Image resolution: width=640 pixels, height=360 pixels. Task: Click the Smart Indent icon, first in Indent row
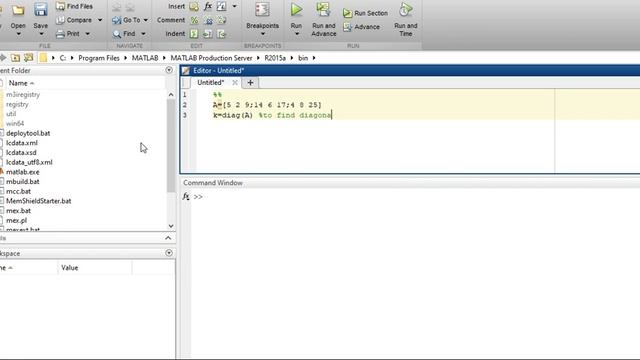point(194,34)
